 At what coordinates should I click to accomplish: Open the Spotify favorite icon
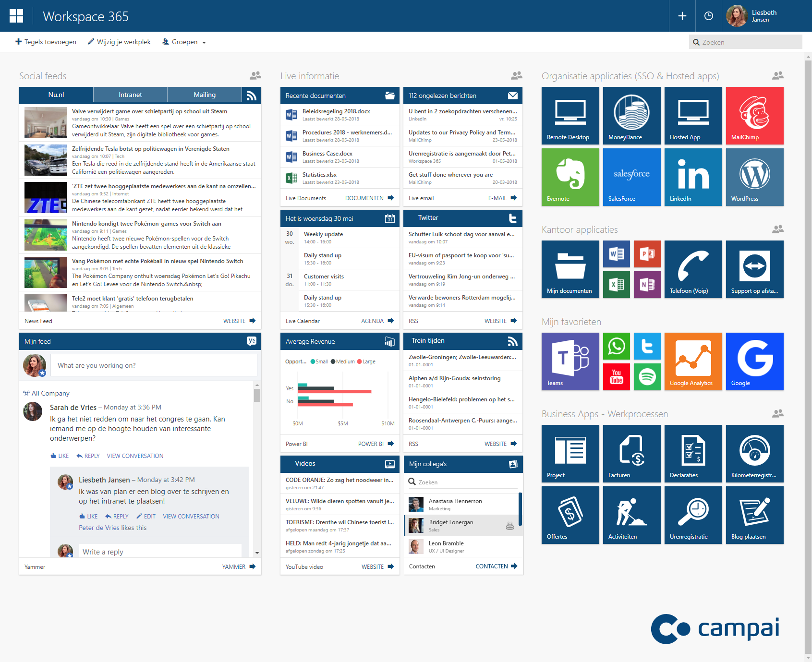click(647, 377)
